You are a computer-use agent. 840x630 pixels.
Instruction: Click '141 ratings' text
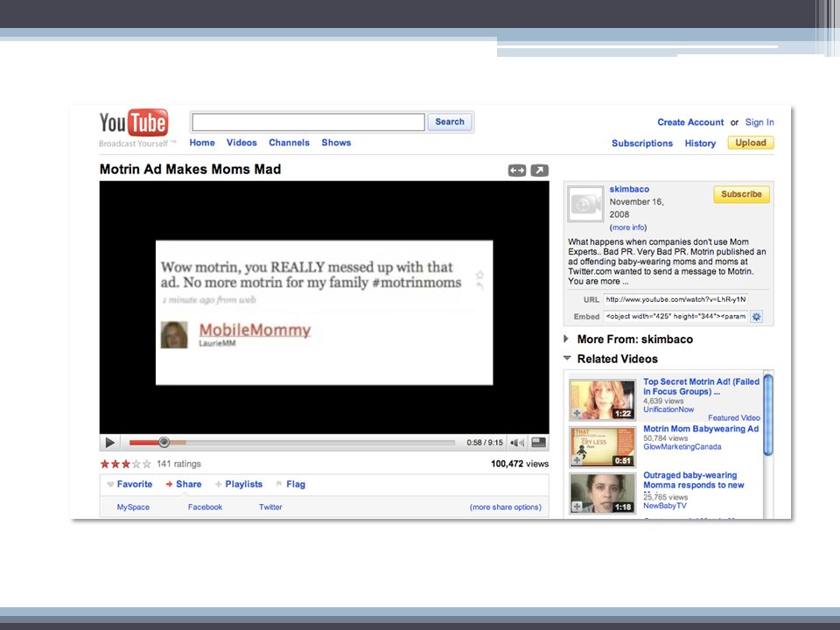[178, 464]
